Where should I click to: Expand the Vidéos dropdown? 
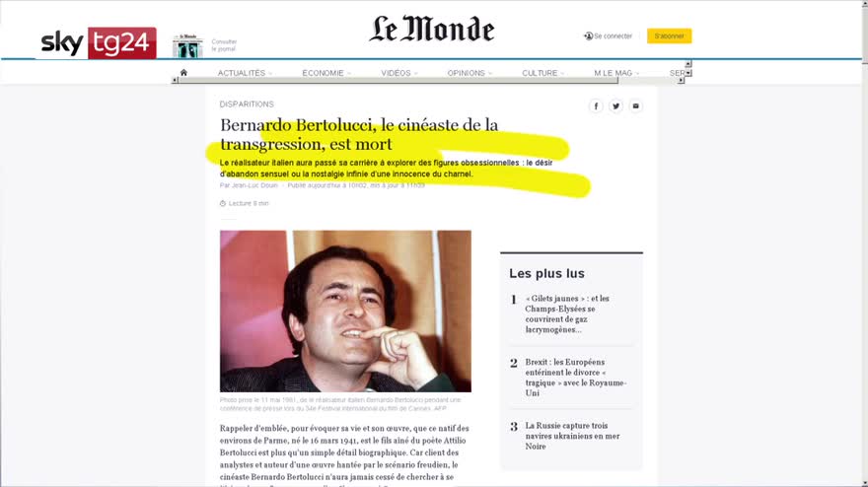click(399, 73)
